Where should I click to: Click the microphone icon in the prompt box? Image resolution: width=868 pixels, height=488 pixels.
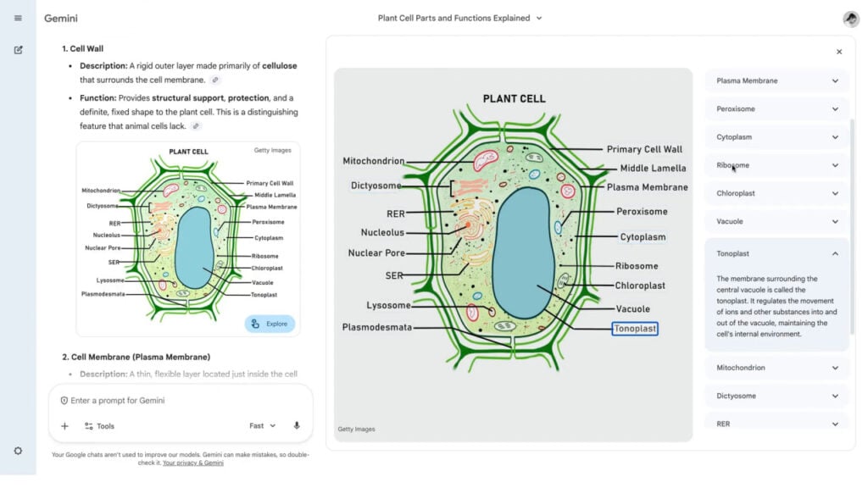tap(297, 426)
